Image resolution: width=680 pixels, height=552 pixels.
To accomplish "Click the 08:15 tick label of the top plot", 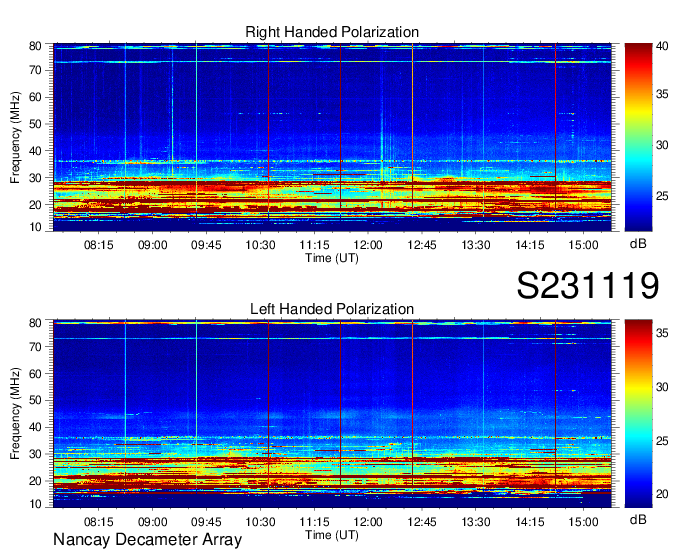I will pyautogui.click(x=98, y=245).
